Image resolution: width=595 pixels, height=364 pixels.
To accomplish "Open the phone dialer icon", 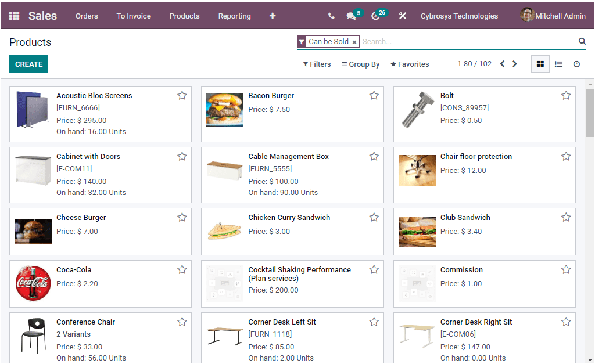I will (x=331, y=16).
